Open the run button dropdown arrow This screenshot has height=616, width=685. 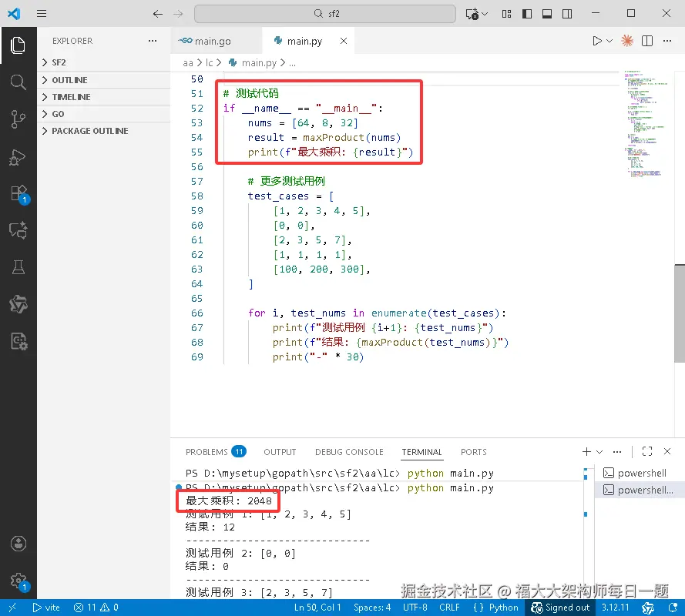tap(609, 41)
